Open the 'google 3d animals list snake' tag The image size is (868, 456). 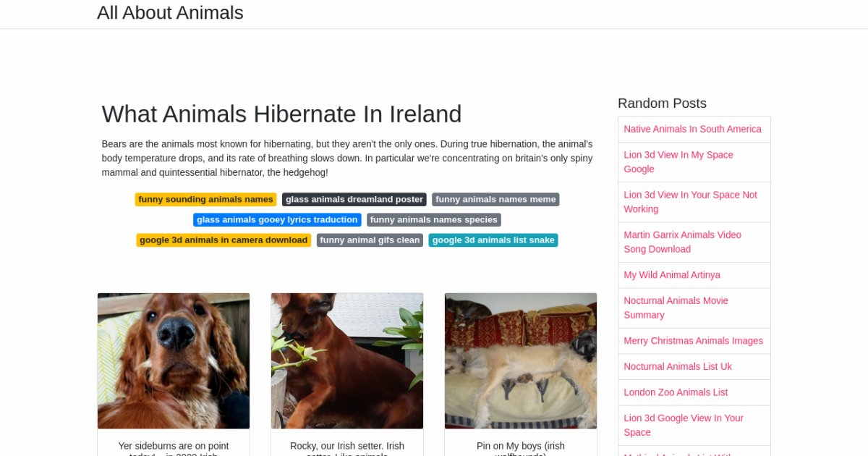(493, 240)
